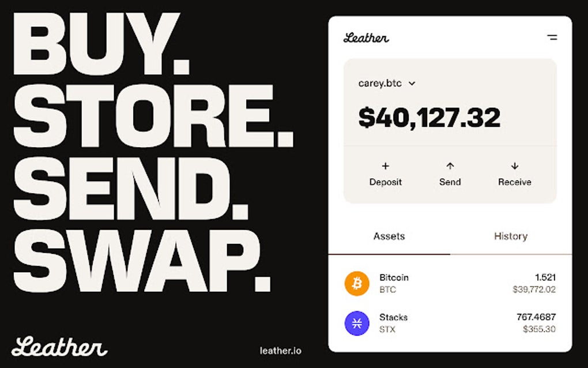Open the carey.btc account switcher
The height and width of the screenshot is (368, 588).
coord(380,84)
